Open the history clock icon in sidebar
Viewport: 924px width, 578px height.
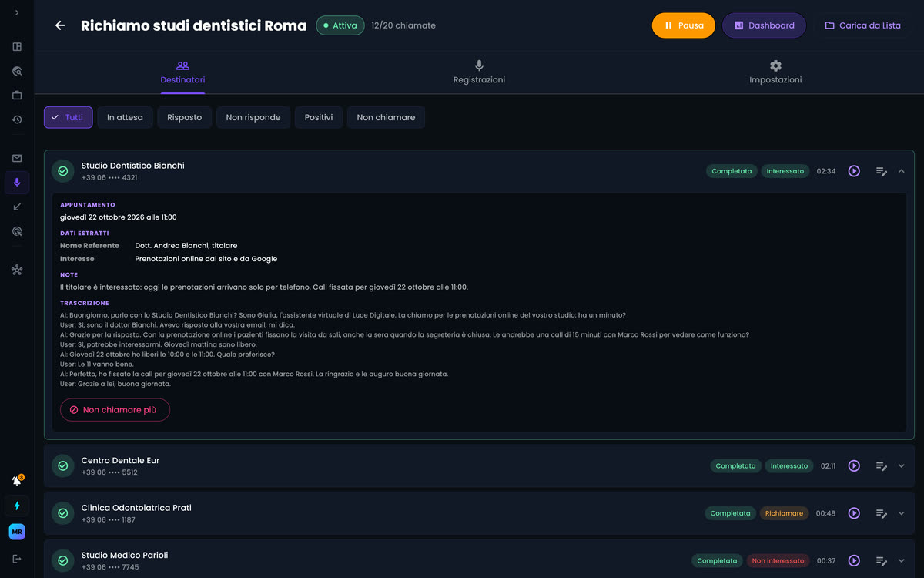[x=17, y=119]
